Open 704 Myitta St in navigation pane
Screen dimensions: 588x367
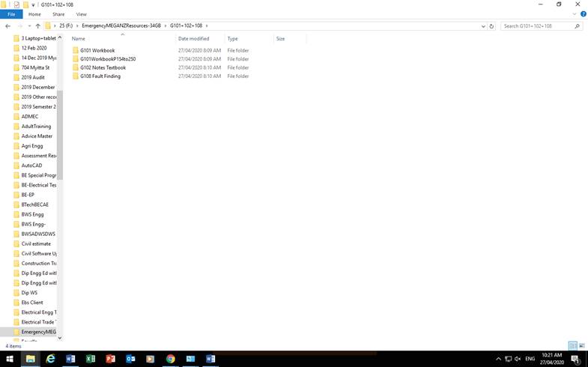tap(35, 67)
